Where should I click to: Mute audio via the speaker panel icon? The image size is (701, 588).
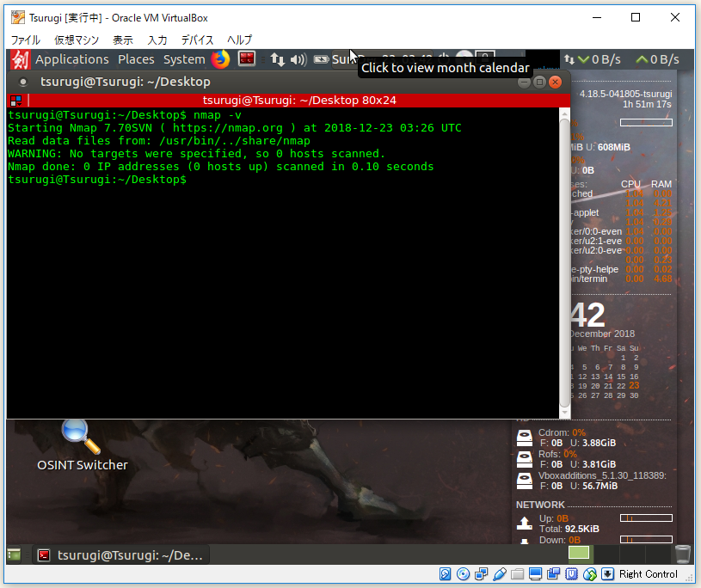click(x=299, y=59)
